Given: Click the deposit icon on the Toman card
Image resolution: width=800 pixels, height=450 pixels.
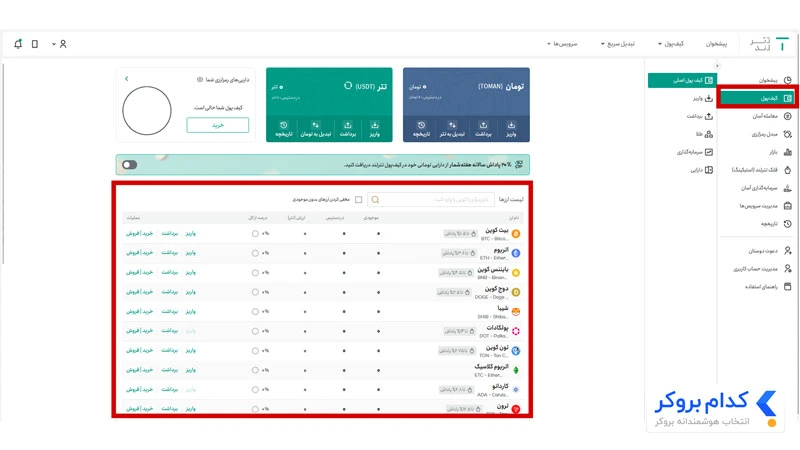Looking at the screenshot, I should point(511,125).
